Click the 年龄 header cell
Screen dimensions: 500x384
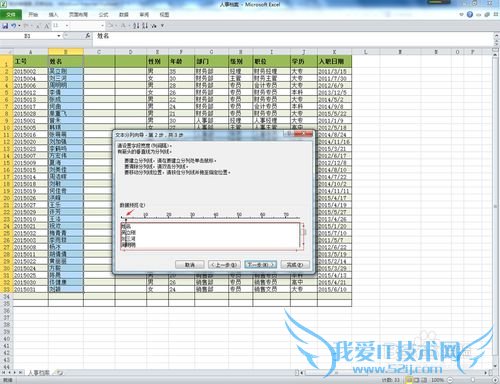tap(181, 61)
